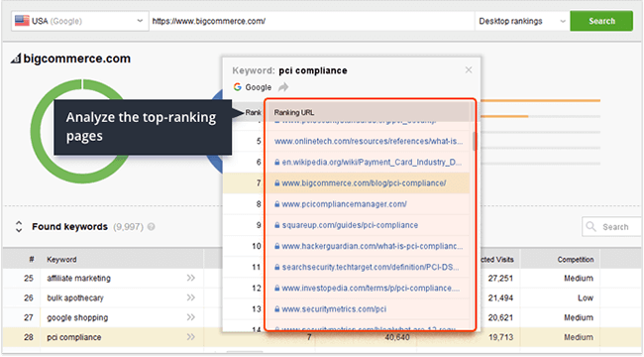
Task: Click the Competition column header
Action: click(x=575, y=260)
